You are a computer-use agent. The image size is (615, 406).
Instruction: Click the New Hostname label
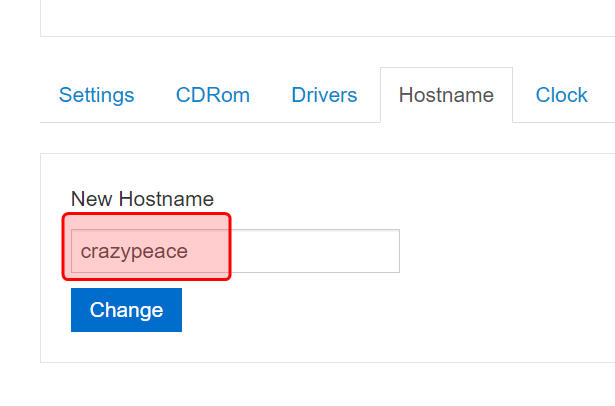pyautogui.click(x=142, y=199)
